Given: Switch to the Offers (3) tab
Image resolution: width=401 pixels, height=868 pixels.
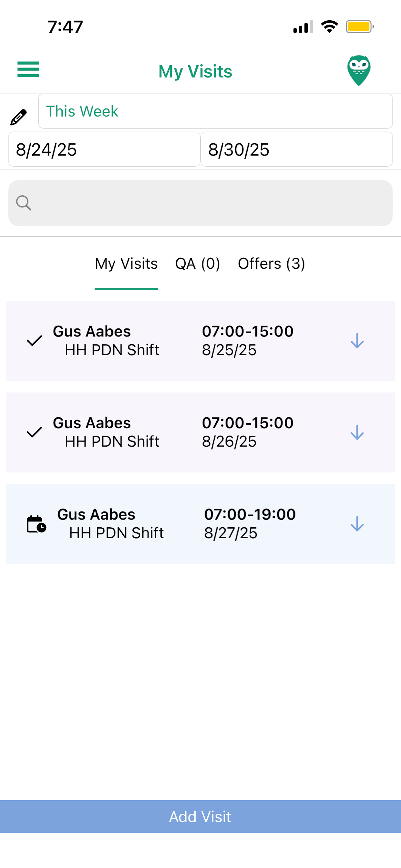Looking at the screenshot, I should pos(272,263).
